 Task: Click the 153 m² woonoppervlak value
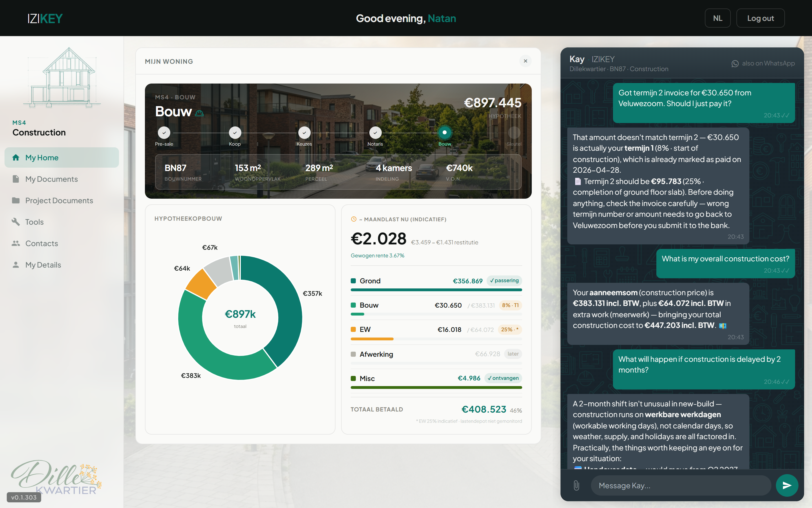[248, 168]
